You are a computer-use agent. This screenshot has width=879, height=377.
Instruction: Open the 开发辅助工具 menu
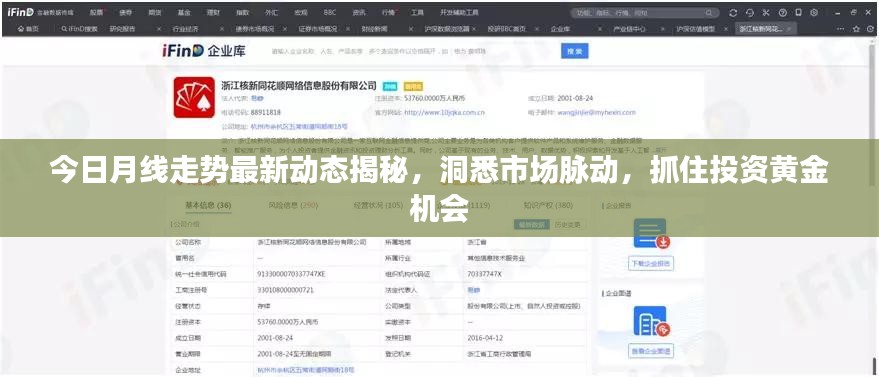coord(459,12)
